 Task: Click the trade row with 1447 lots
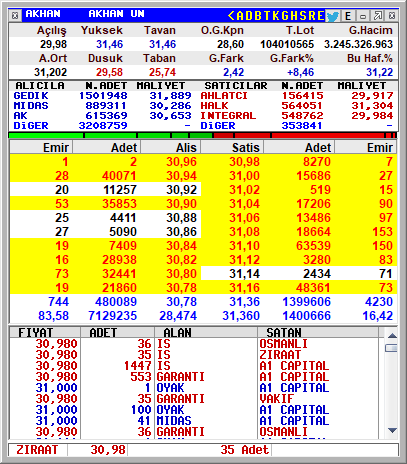(x=193, y=366)
